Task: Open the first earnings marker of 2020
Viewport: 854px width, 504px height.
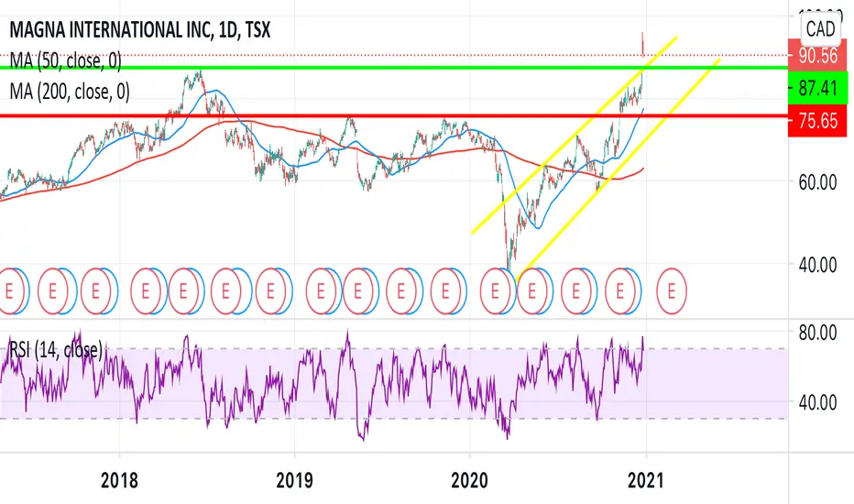Action: pyautogui.click(x=495, y=291)
